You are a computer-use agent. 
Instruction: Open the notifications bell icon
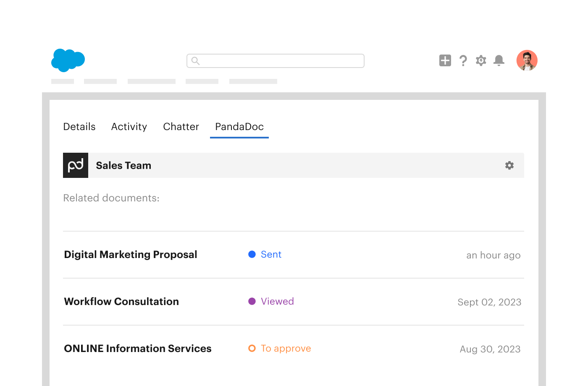pyautogui.click(x=499, y=60)
